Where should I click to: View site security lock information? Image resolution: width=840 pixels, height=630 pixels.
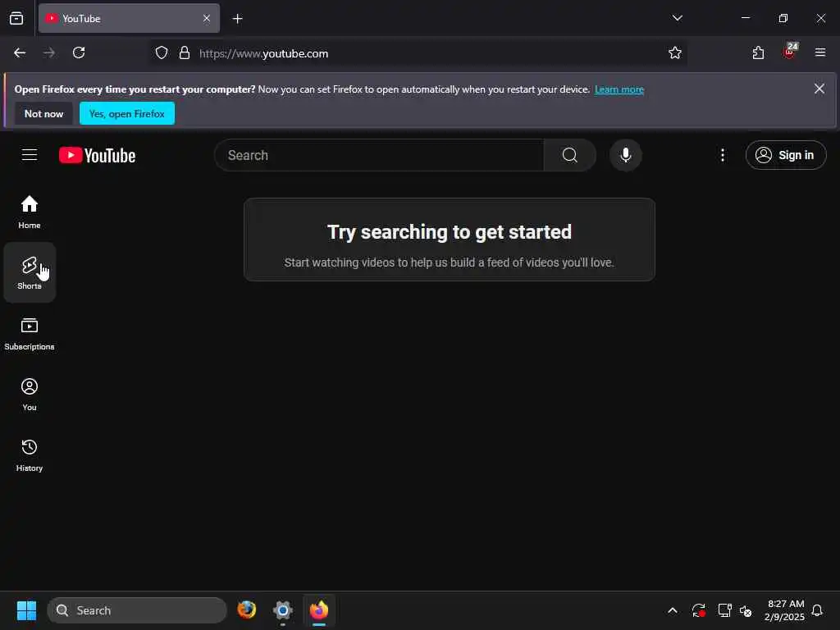[x=185, y=53]
